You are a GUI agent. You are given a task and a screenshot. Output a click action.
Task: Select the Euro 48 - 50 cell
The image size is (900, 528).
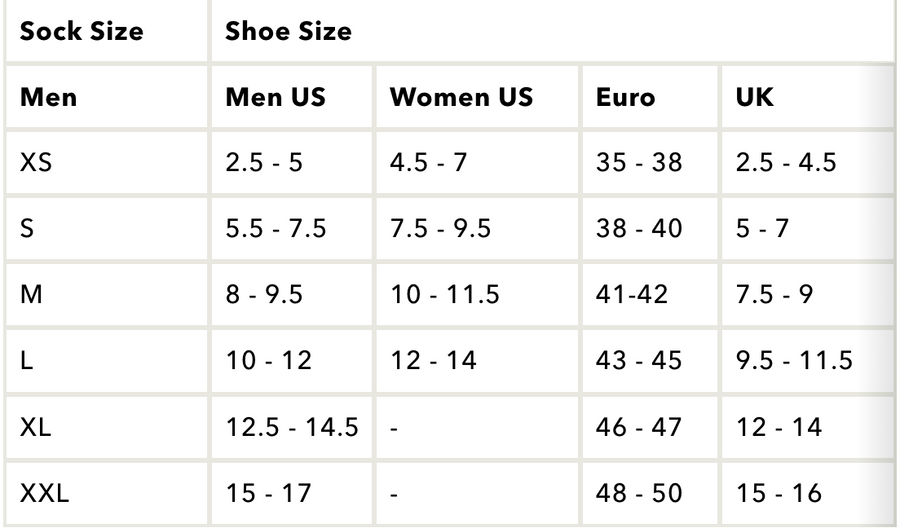[x=650, y=493]
